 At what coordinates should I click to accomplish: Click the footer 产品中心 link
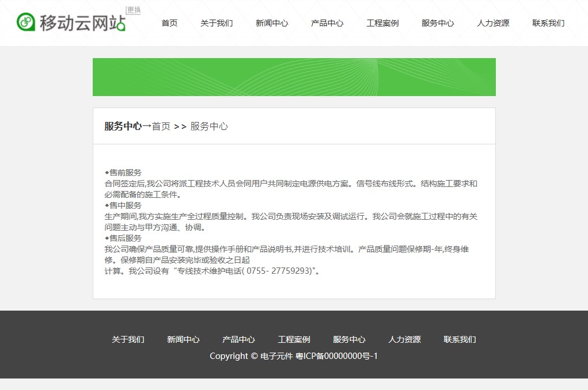pos(238,339)
